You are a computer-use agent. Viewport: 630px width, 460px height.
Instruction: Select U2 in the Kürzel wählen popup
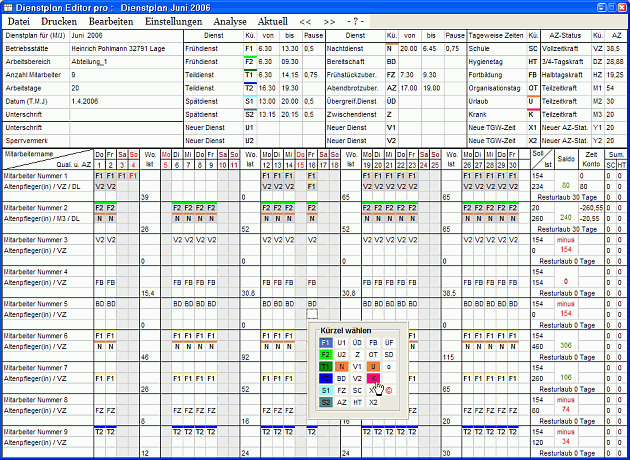coord(342,355)
